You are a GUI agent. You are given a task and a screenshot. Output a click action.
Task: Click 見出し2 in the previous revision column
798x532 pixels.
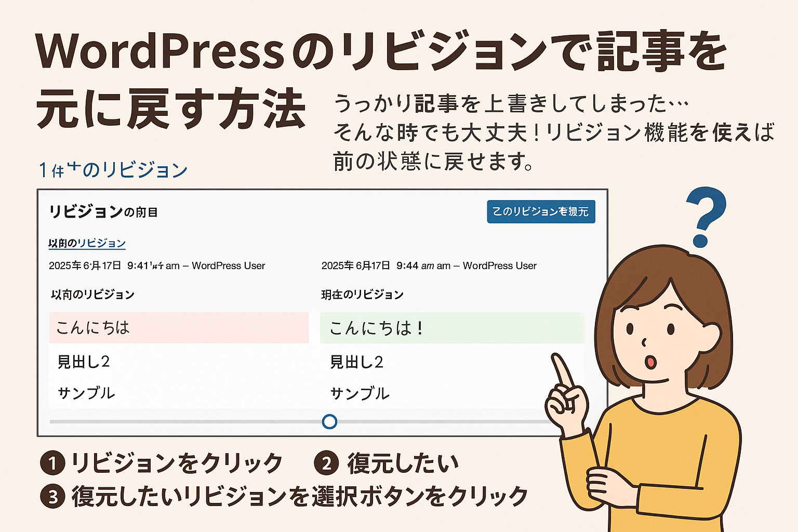pos(84,362)
